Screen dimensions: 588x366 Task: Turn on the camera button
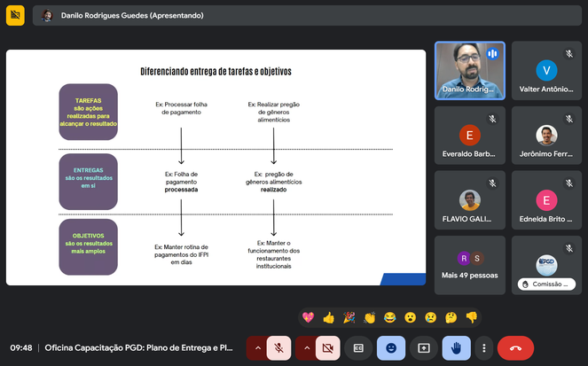point(326,348)
